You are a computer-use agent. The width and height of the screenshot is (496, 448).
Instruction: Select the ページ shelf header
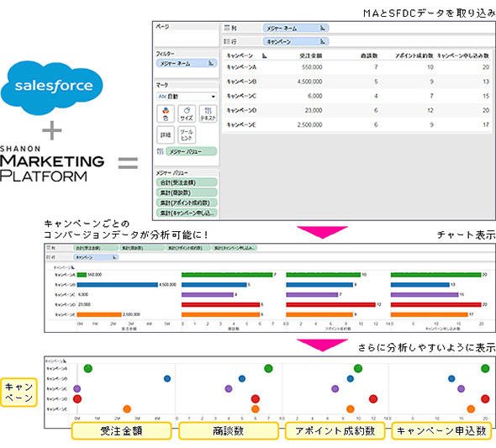tap(162, 27)
